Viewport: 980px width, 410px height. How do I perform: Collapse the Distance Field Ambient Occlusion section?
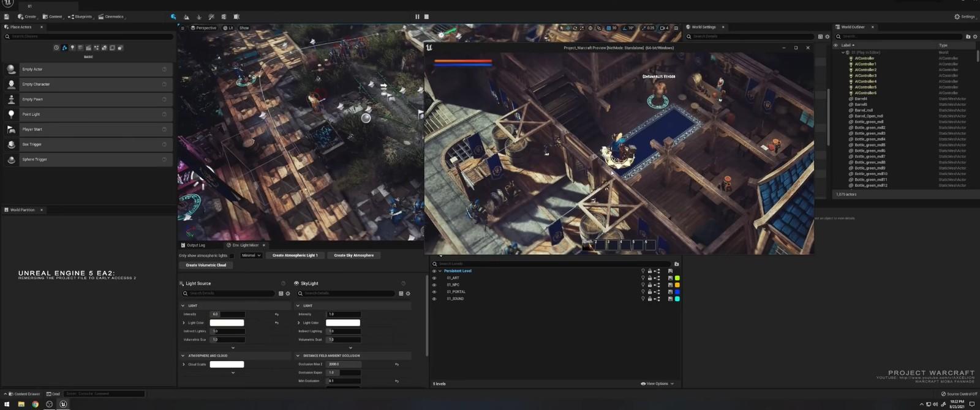click(298, 356)
